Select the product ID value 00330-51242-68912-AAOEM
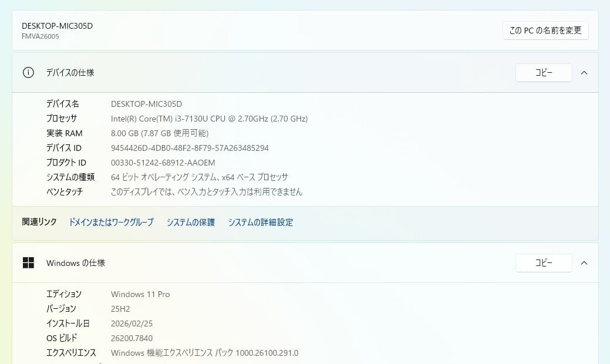610x364 pixels. point(163,163)
